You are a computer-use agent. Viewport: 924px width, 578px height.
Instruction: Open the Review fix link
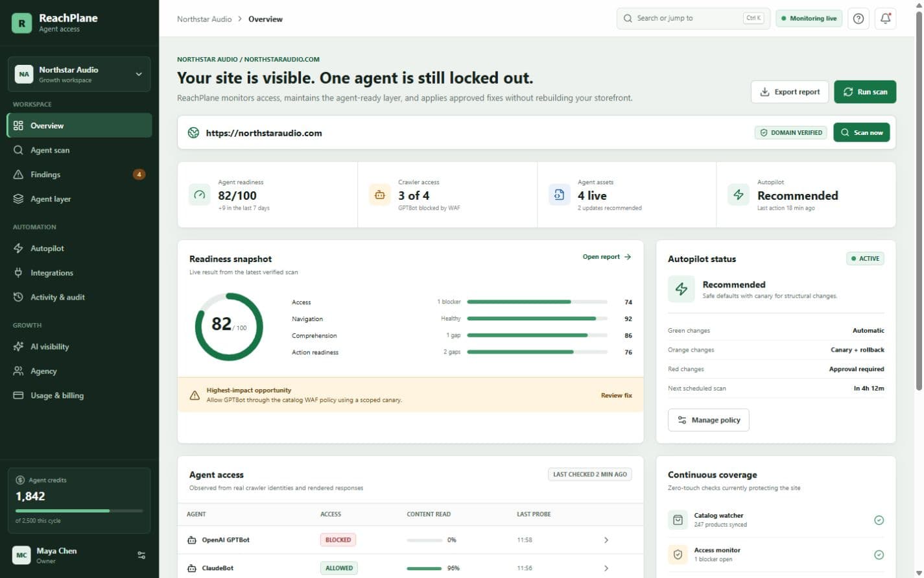click(x=616, y=396)
